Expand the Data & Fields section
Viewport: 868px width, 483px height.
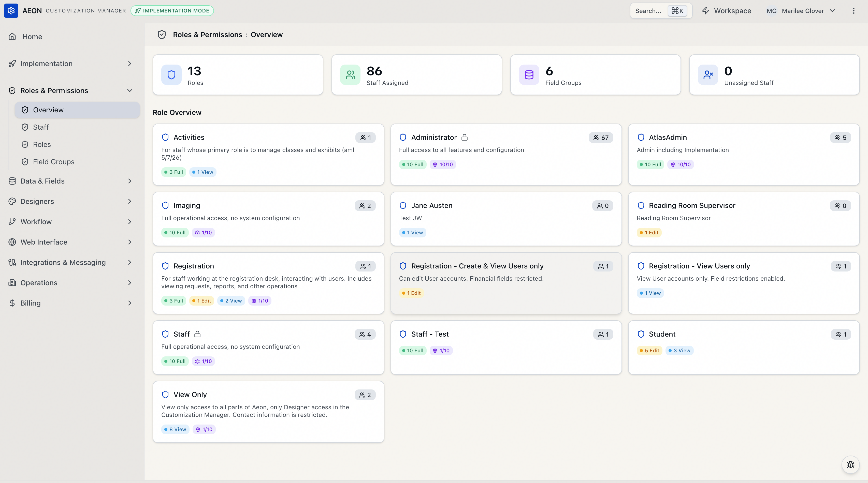coord(71,181)
